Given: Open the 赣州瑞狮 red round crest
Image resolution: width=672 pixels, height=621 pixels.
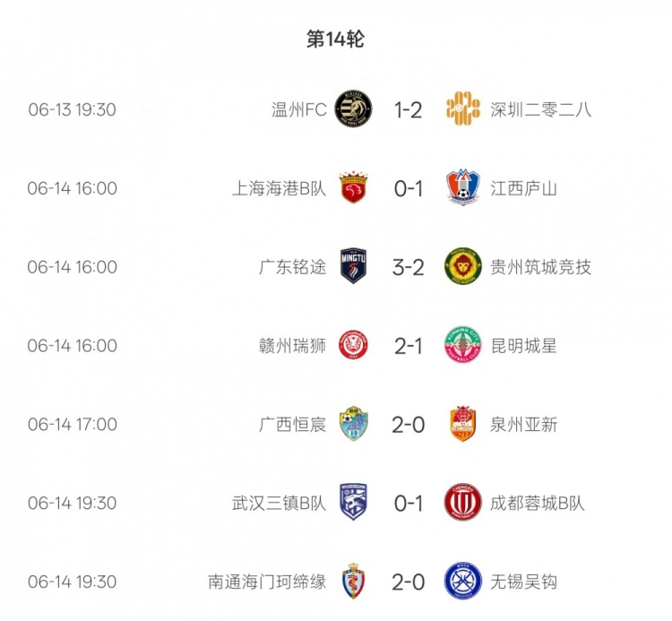Looking at the screenshot, I should point(352,345).
